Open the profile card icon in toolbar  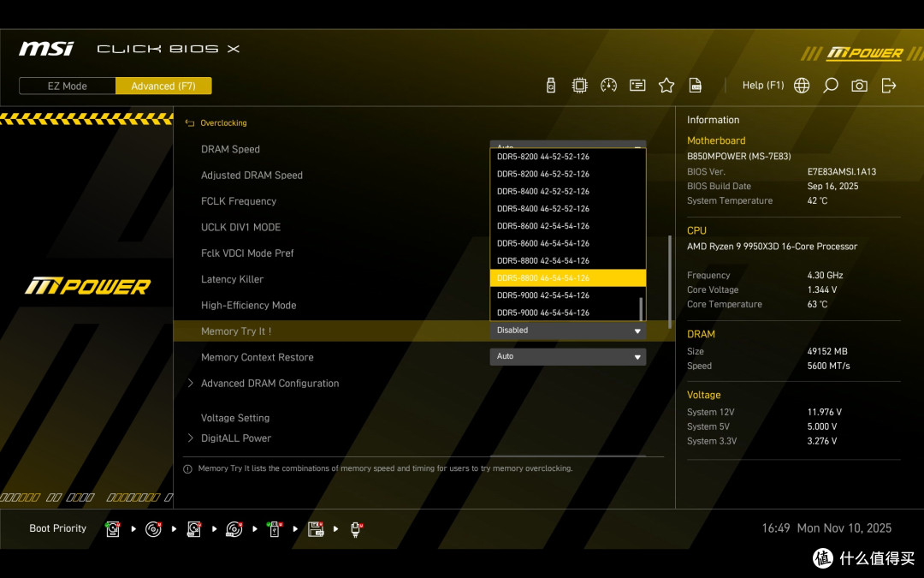pyautogui.click(x=637, y=86)
